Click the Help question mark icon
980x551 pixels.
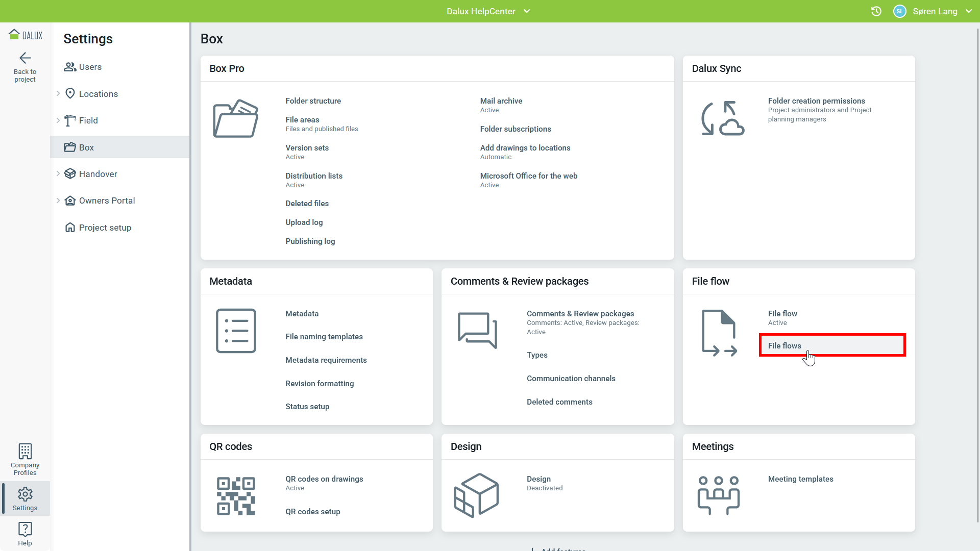(x=25, y=529)
